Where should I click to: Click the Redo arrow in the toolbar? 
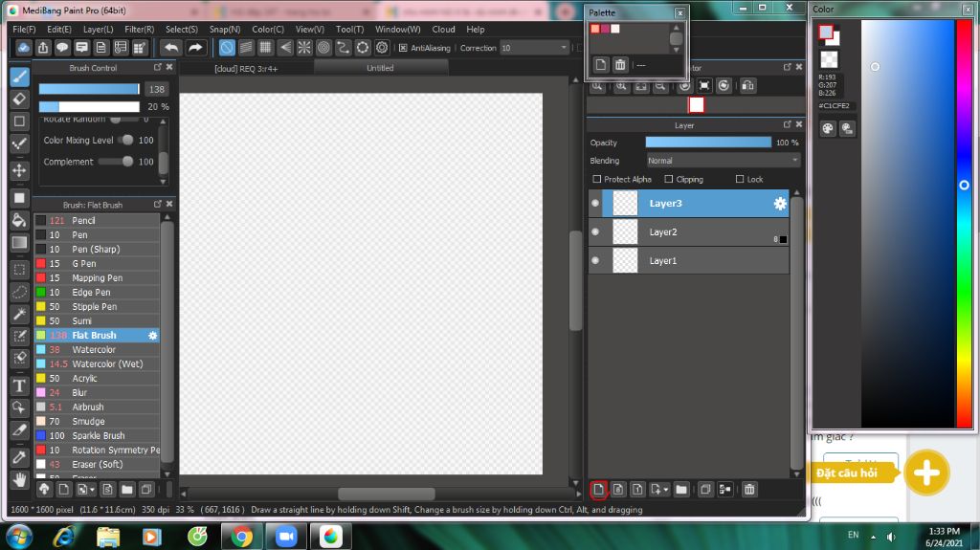click(195, 48)
